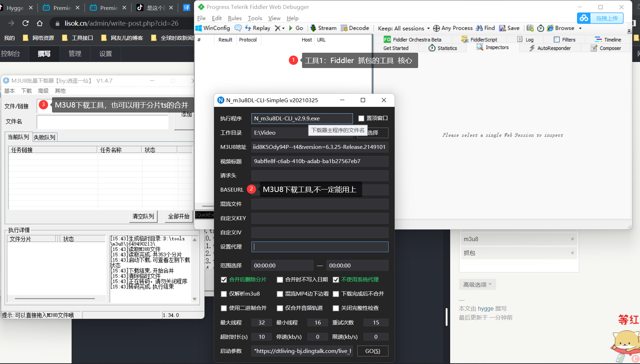Click the 视频标题 input field
The height and width of the screenshot is (364, 640).
(320, 161)
